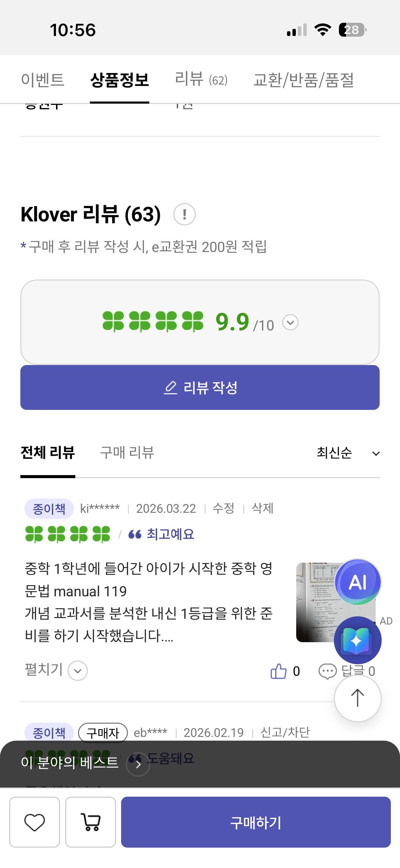Select the 구매 리뷰 filter tab
Viewport: 400px width, 868px height.
[127, 453]
